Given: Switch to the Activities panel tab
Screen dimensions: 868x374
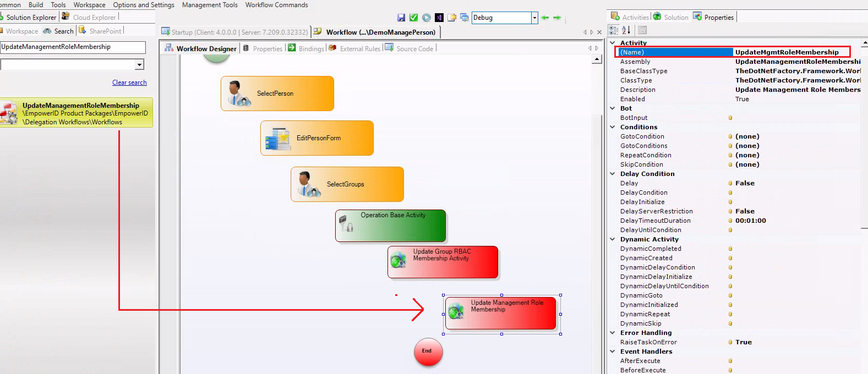Looking at the screenshot, I should click(x=630, y=17).
